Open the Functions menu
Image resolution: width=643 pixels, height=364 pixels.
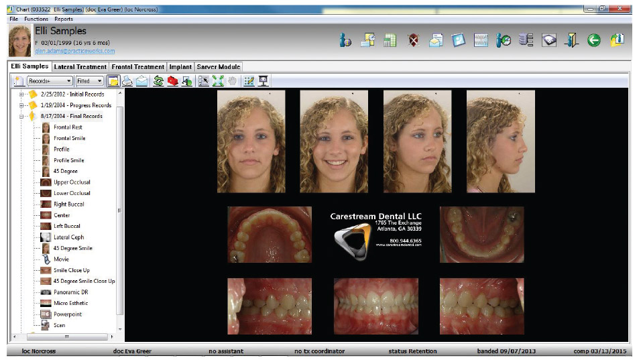point(36,19)
